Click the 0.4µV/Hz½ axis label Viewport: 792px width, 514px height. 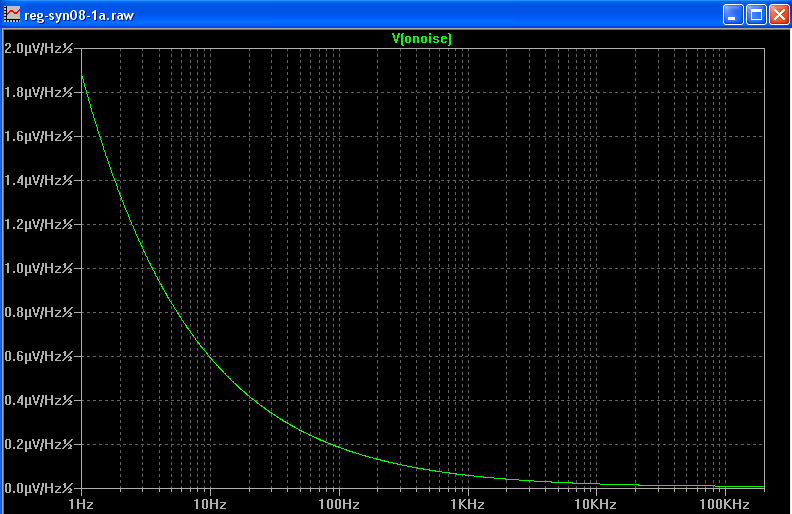coord(38,400)
